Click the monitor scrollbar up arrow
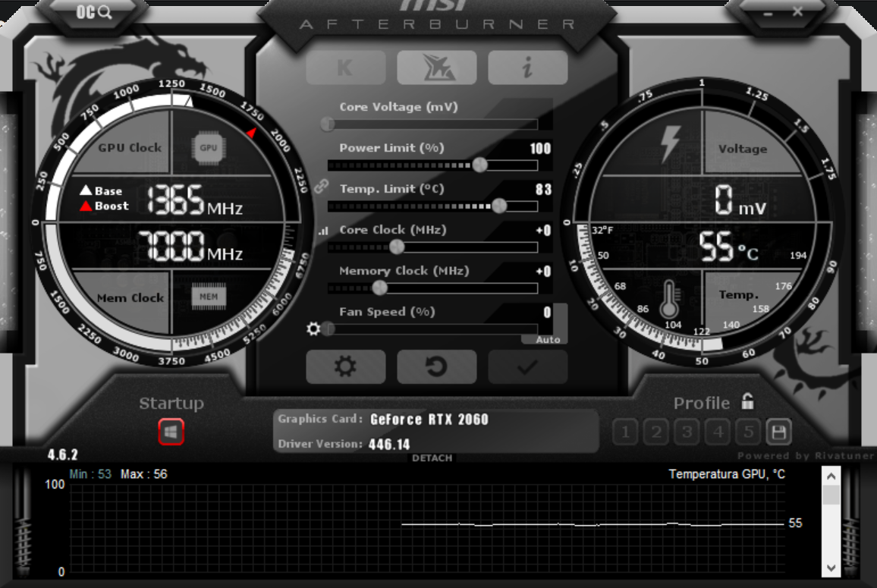 tap(831, 476)
